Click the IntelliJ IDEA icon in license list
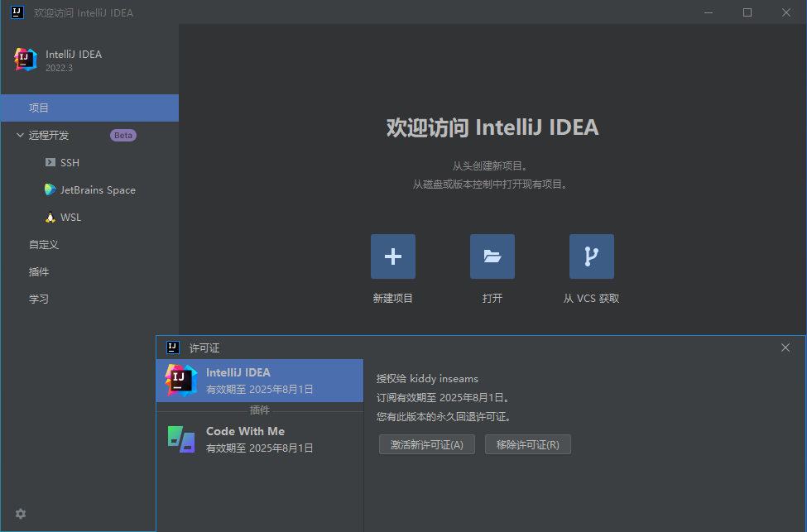807x532 pixels. [181, 381]
